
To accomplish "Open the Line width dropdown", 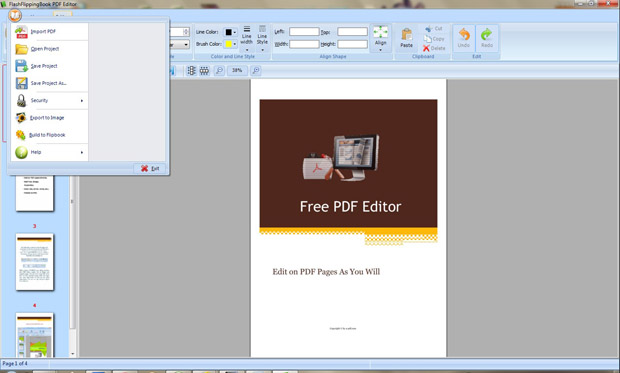I will pyautogui.click(x=246, y=39).
